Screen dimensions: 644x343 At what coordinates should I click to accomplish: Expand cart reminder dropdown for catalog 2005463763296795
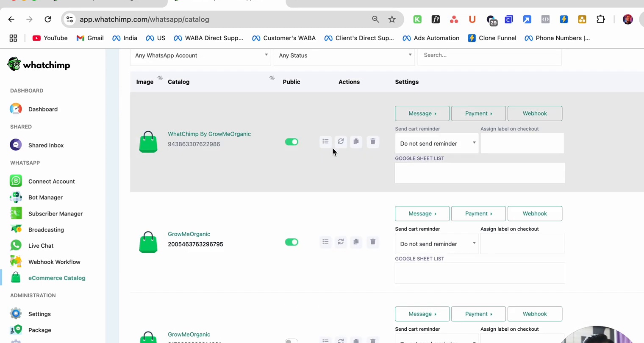click(437, 244)
